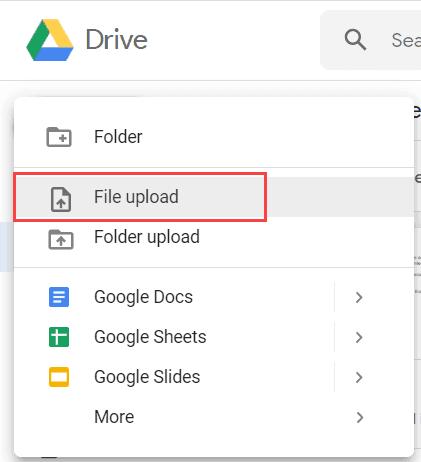Screen dimensions: 421x462
Task: Focus the Drive search field
Action: [371, 40]
